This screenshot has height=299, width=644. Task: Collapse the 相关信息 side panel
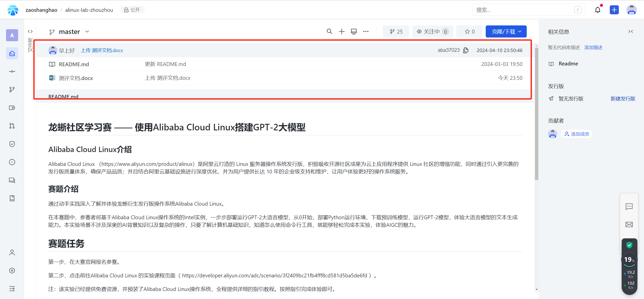click(630, 31)
